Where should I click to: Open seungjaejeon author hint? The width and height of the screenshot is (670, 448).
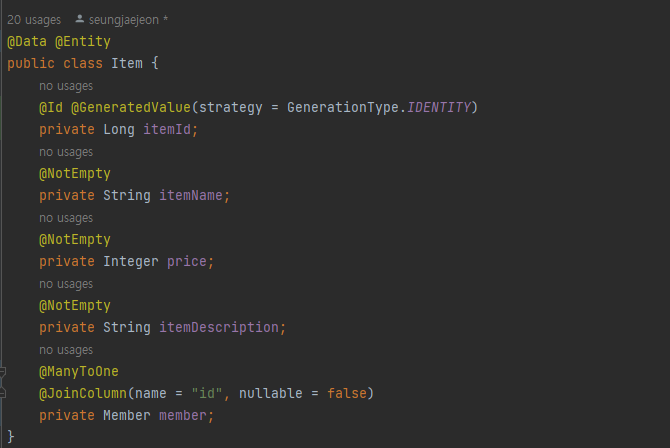coord(124,20)
